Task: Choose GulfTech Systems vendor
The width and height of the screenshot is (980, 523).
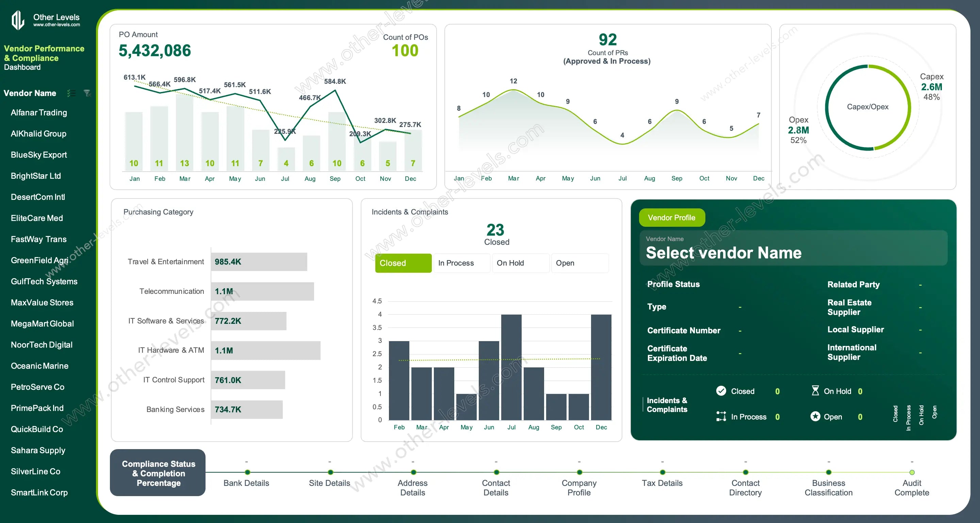Action: (44, 281)
